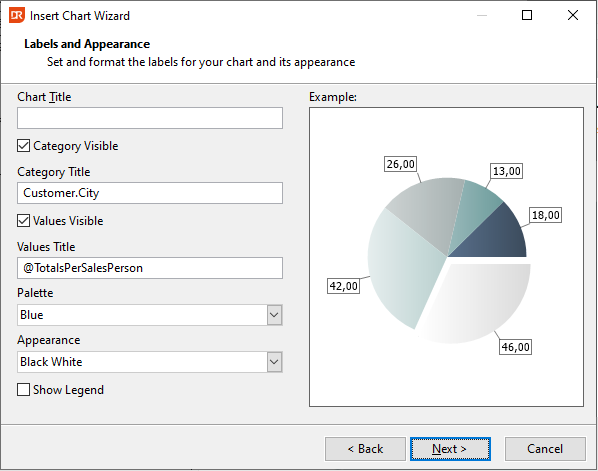This screenshot has height=471, width=598.
Task: Open the Palette dropdown arrow
Action: coord(274,315)
